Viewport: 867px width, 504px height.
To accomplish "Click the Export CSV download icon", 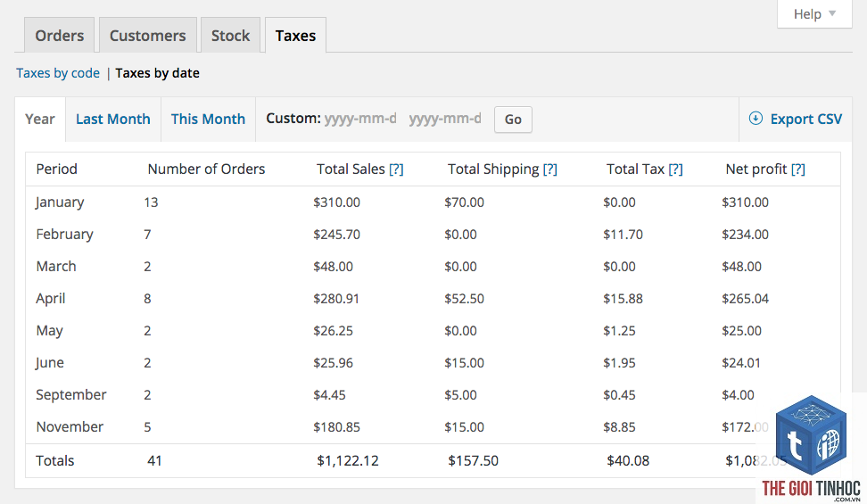I will [x=756, y=118].
